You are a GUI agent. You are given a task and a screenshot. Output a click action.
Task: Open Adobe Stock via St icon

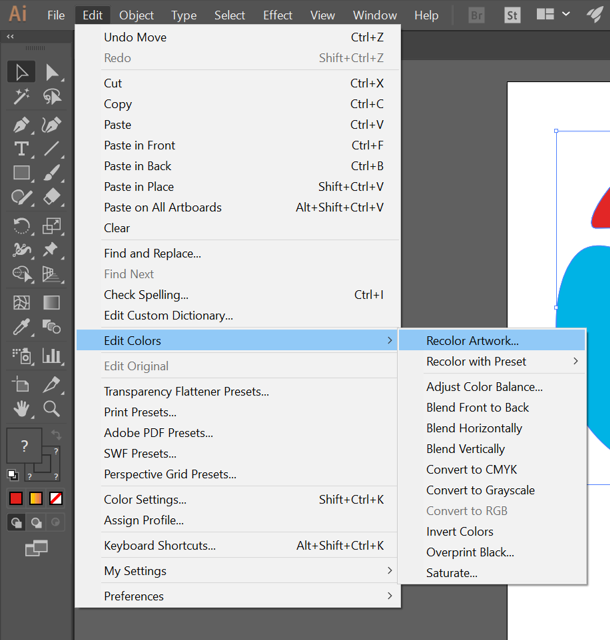point(511,15)
